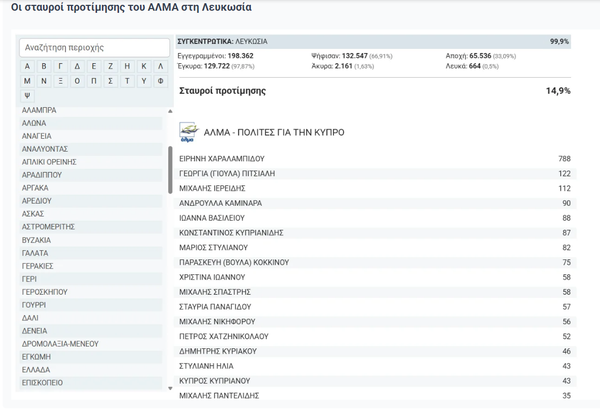Select ΒΥΖΑΚΙΑ in the area list
The width and height of the screenshot is (600, 419).
click(x=91, y=240)
